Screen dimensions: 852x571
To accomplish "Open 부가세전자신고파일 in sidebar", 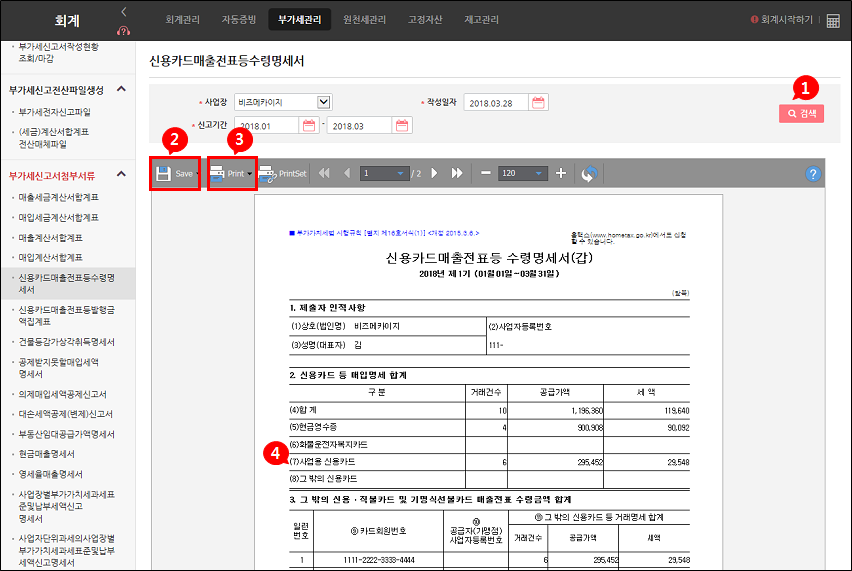I will (x=54, y=112).
